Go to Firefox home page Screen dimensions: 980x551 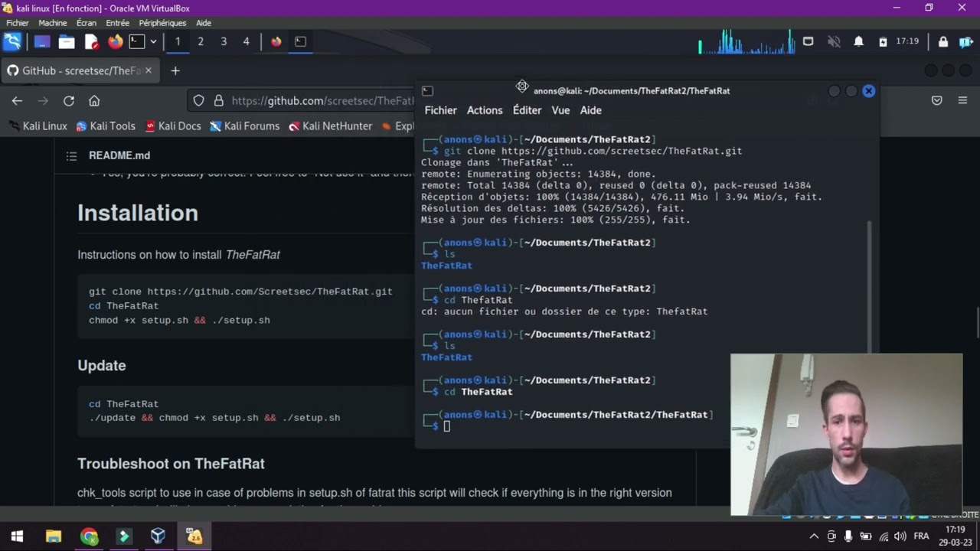tap(94, 100)
